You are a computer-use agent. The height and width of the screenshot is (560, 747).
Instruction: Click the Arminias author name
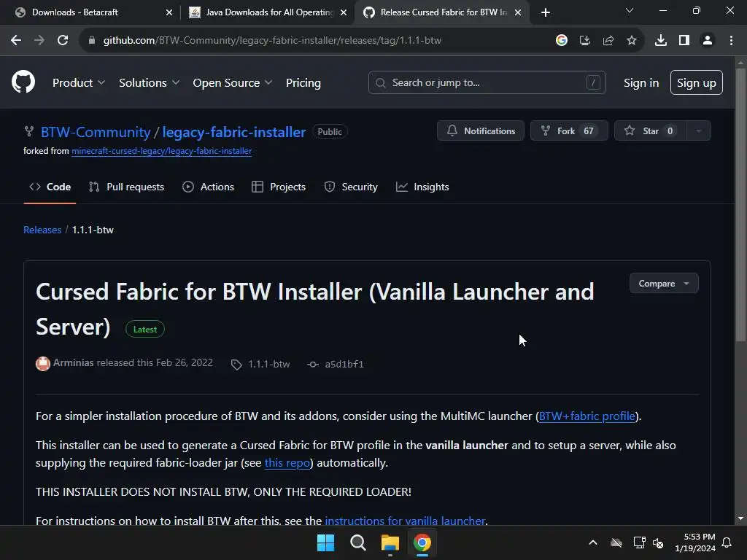[x=74, y=363]
